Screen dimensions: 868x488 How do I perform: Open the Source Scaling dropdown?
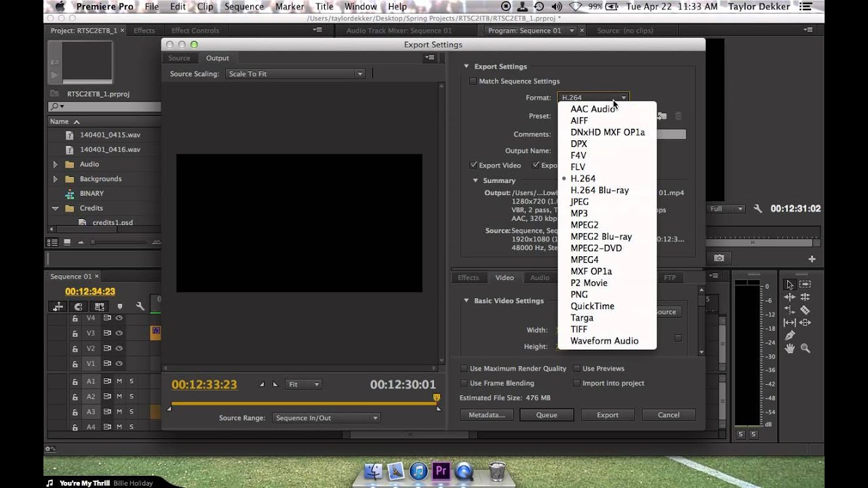click(x=296, y=74)
